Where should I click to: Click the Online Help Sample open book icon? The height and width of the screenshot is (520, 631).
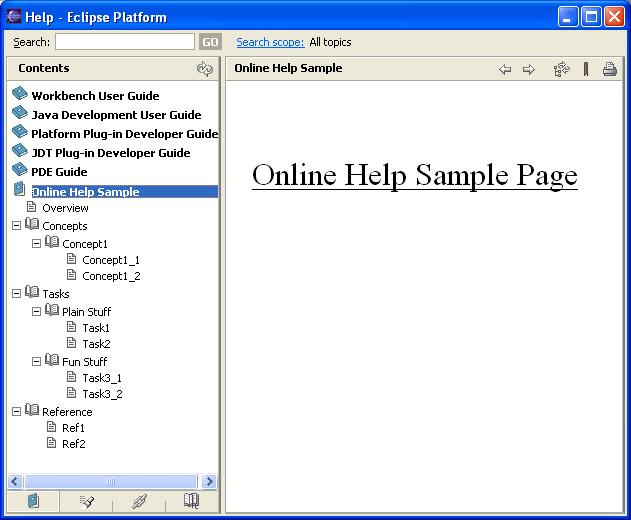[x=19, y=189]
